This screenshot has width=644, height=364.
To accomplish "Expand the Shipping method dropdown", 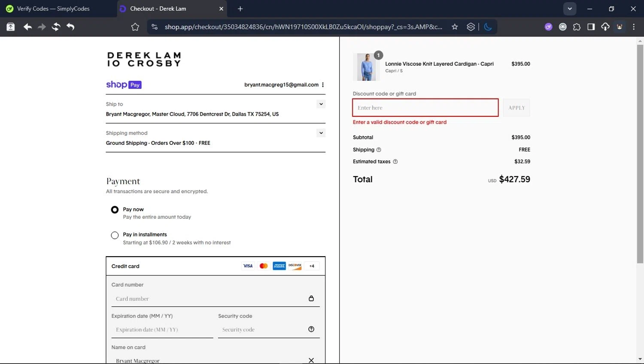I will tap(321, 133).
